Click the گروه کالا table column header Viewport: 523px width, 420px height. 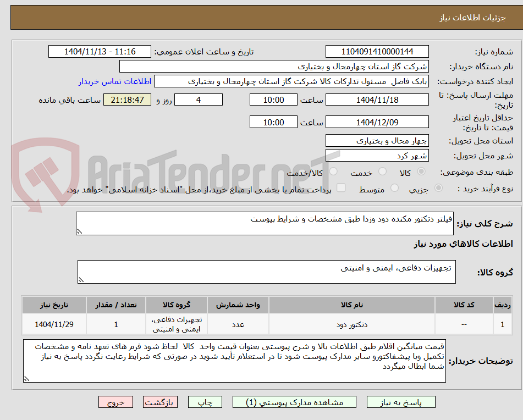coord(177,305)
